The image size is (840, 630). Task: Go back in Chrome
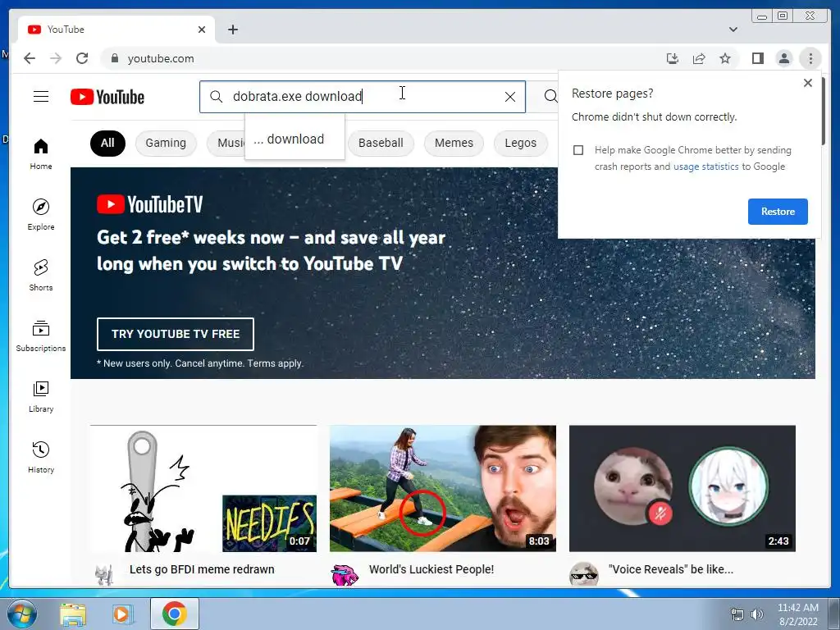point(30,58)
